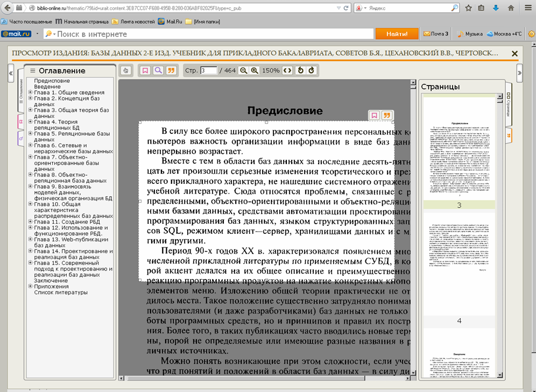Image resolution: width=536 pixels, height=392 pixels.
Task: Click the @mail.ru logo button
Action: coord(16,34)
